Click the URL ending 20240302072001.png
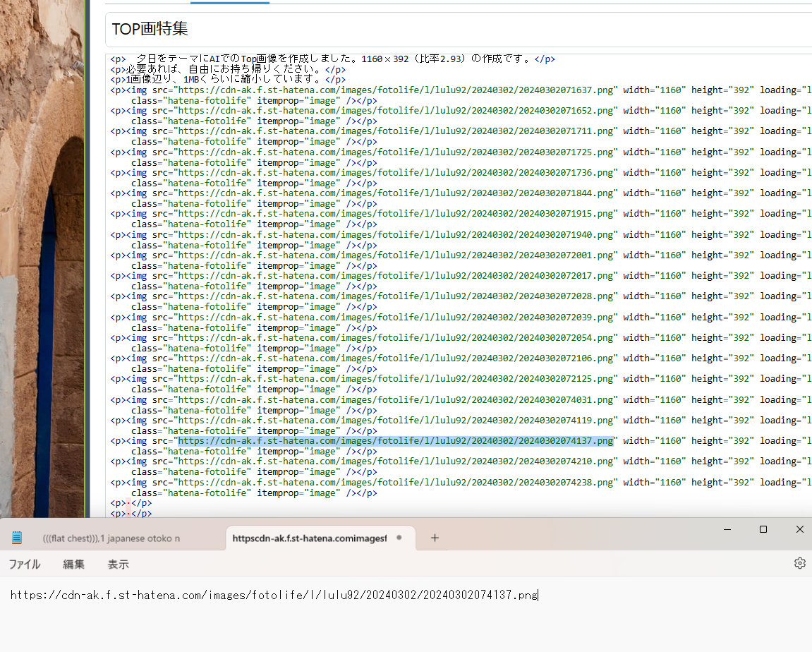 tap(396, 255)
